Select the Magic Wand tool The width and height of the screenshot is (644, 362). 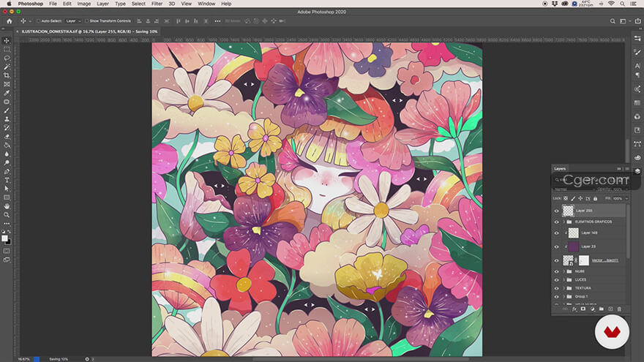point(7,67)
